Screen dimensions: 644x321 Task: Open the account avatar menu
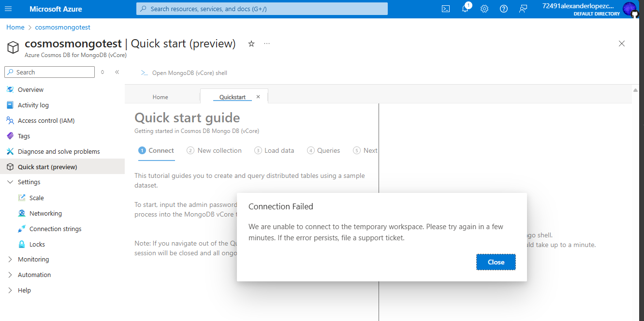629,9
